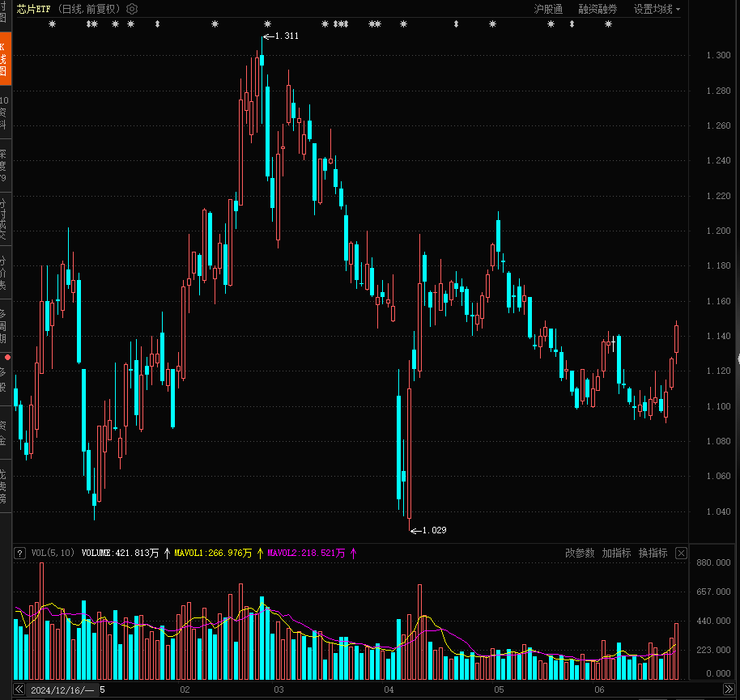
Task: Click the 融资融券 label
Action: point(598,9)
